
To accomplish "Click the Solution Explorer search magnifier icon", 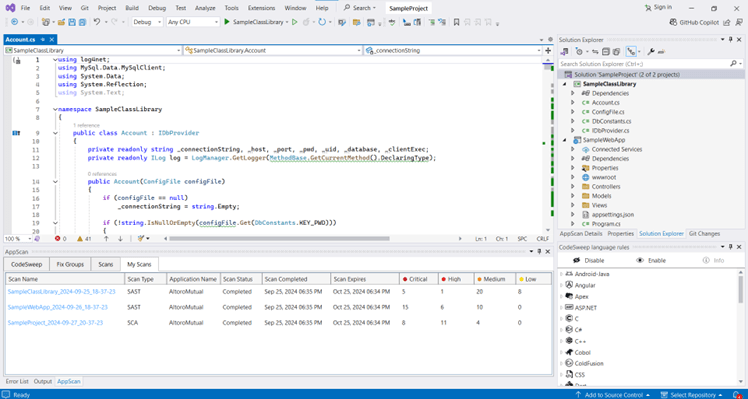I will point(733,63).
